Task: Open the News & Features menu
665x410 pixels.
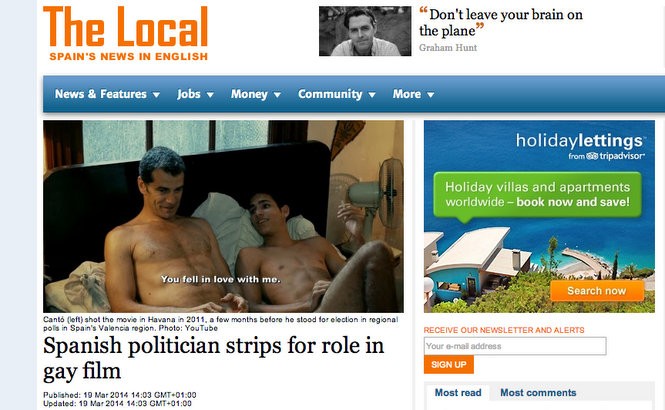Action: tap(101, 94)
